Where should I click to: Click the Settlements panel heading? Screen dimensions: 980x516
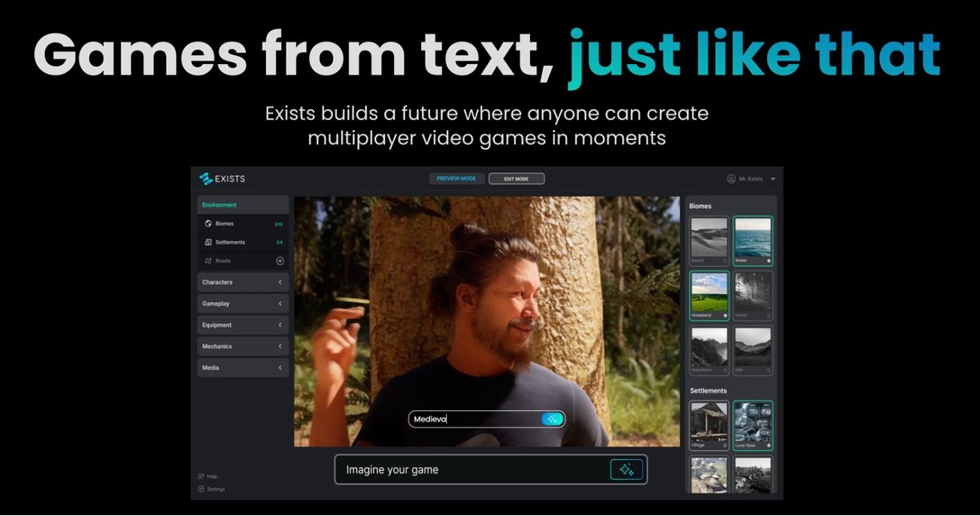pyautogui.click(x=709, y=391)
